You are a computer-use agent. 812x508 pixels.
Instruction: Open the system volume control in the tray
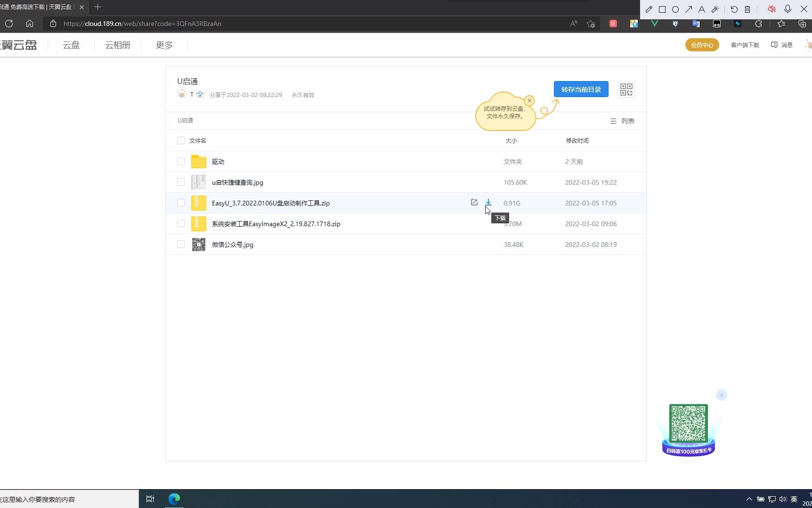pos(783,499)
